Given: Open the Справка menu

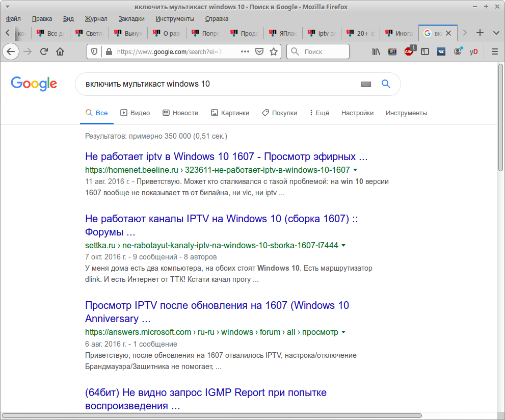Looking at the screenshot, I should 217,19.
